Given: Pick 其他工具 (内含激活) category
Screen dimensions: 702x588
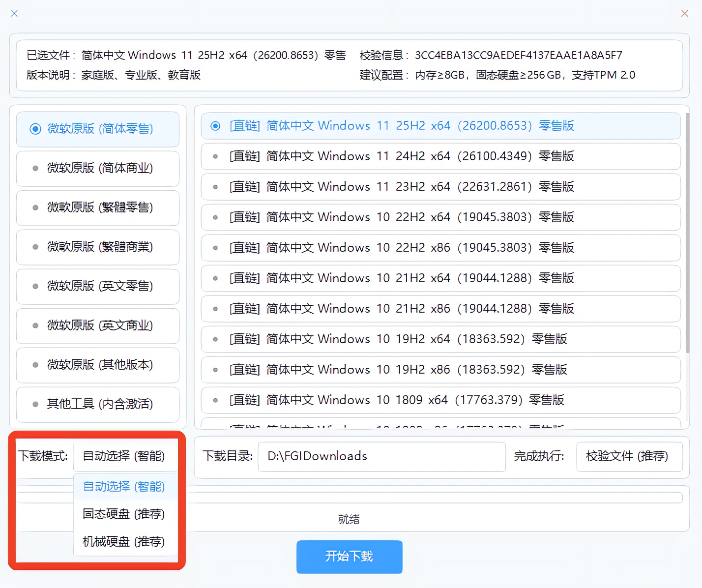Looking at the screenshot, I should pos(98,404).
